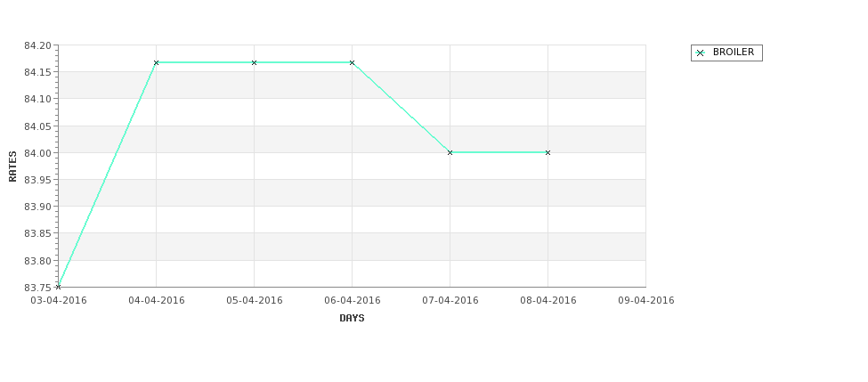Click the data point marker at 07-04-2016

450,152
